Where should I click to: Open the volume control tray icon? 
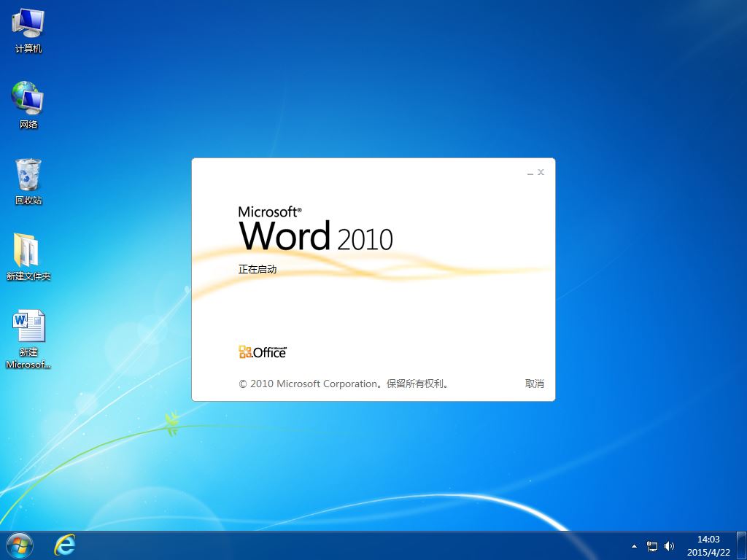pos(670,546)
